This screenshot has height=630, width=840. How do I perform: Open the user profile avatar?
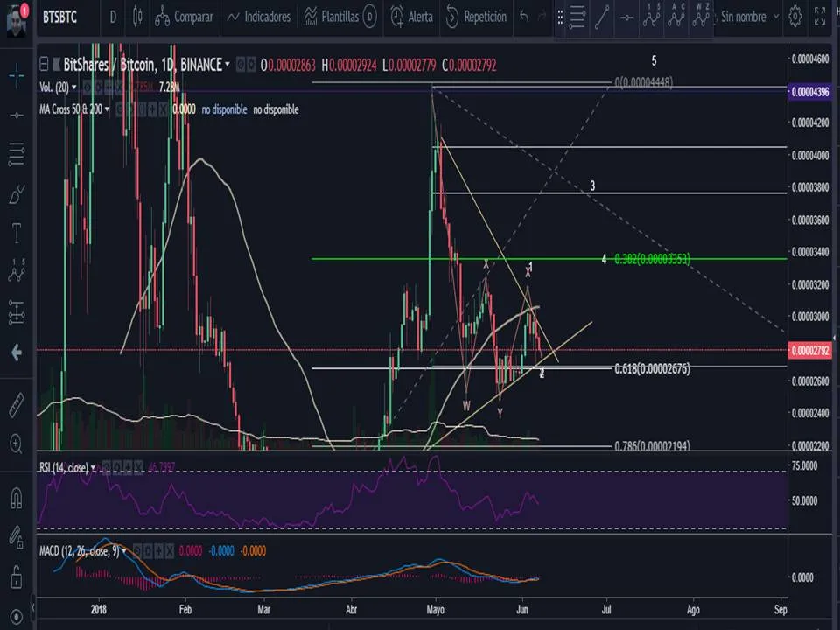(x=17, y=20)
